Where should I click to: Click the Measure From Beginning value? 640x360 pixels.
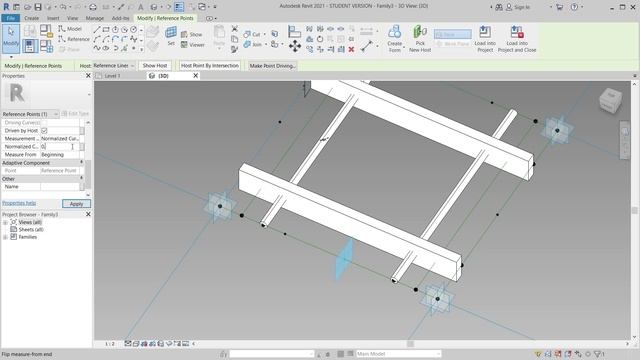[x=60, y=155]
